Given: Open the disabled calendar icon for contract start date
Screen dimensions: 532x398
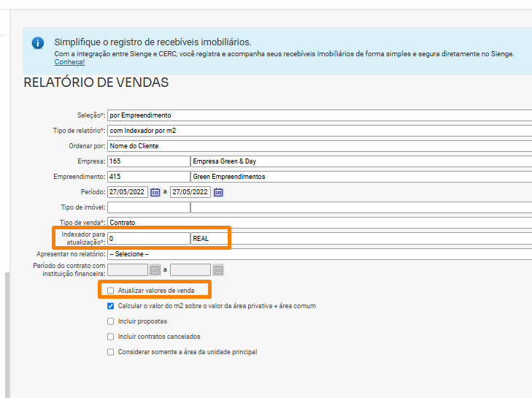Looking at the screenshot, I should 155,270.
